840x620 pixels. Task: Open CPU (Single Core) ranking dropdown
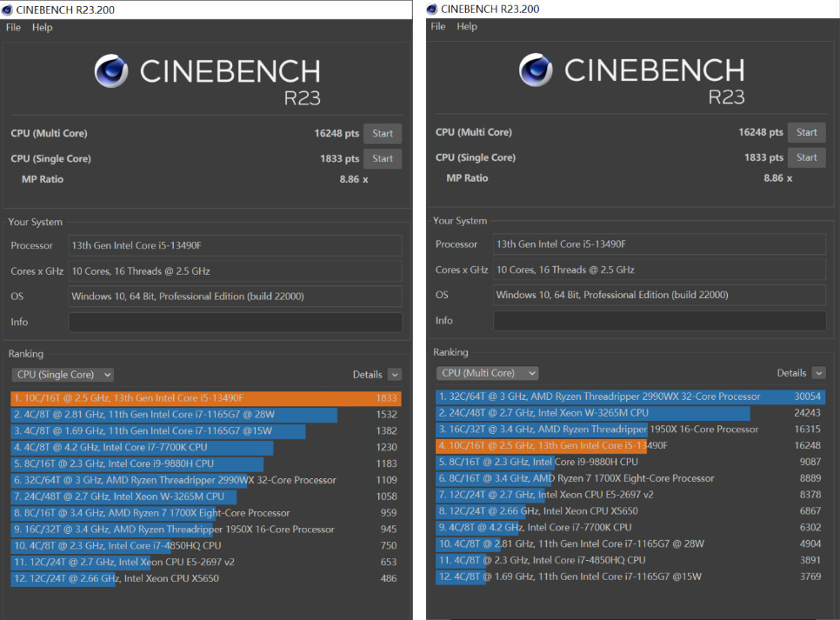coord(63,375)
